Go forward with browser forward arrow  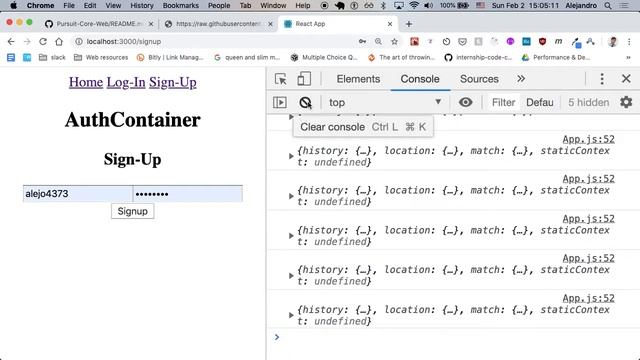coord(27,42)
